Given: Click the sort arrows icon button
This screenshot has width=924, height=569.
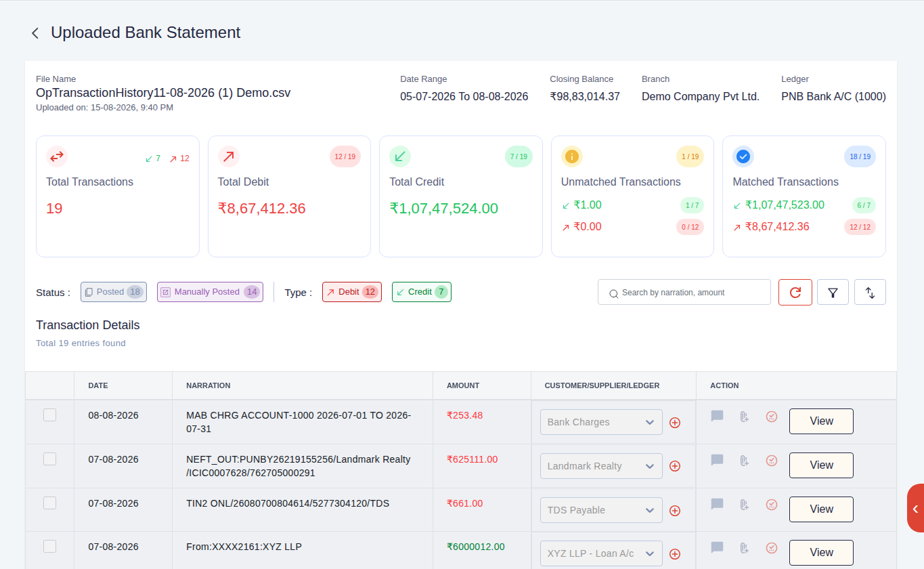Looking at the screenshot, I should (870, 292).
